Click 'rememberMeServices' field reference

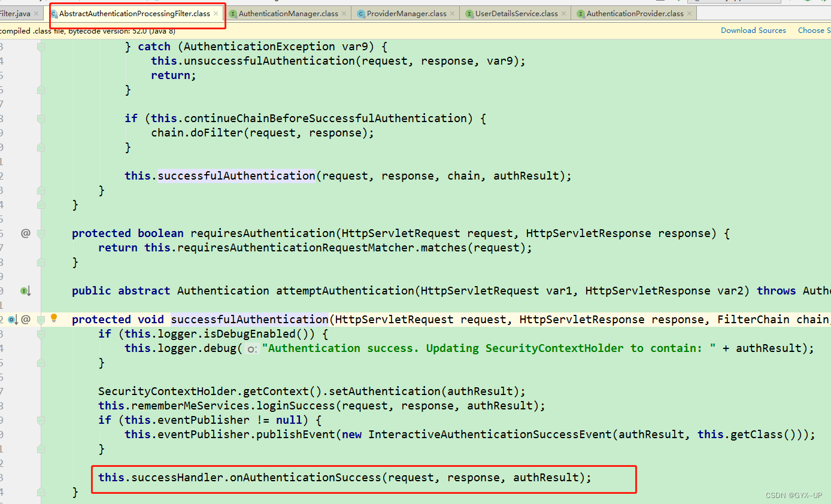[190, 406]
